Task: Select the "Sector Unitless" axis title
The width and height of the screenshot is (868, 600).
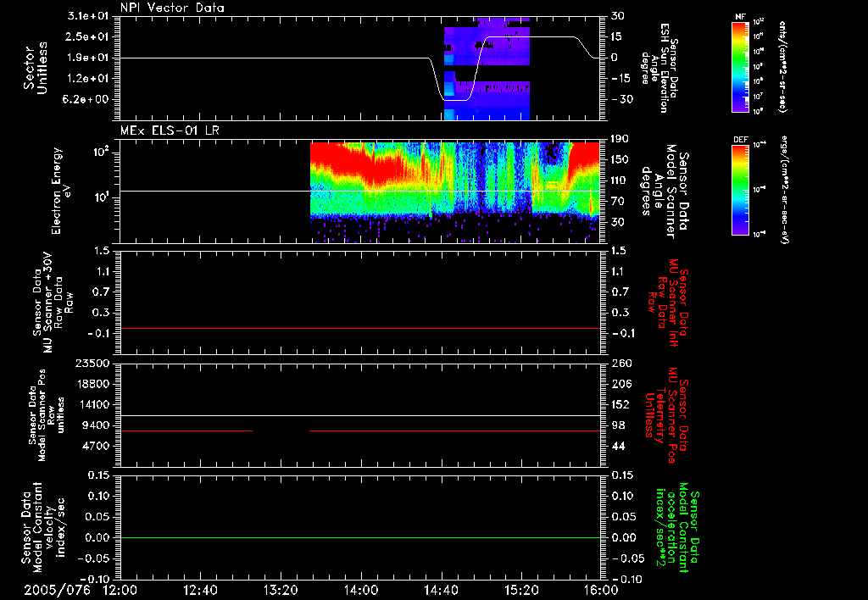Action: 36,68
